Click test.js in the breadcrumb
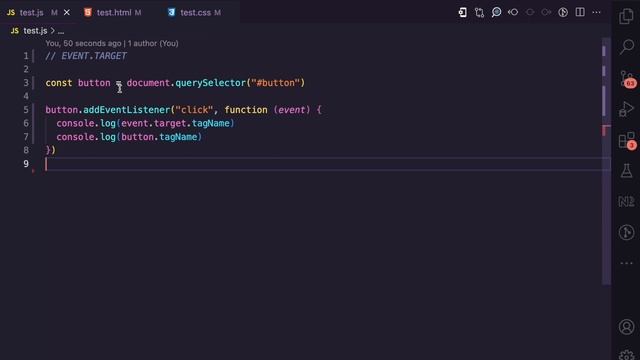Viewport: 640px width, 360px height. coord(35,31)
